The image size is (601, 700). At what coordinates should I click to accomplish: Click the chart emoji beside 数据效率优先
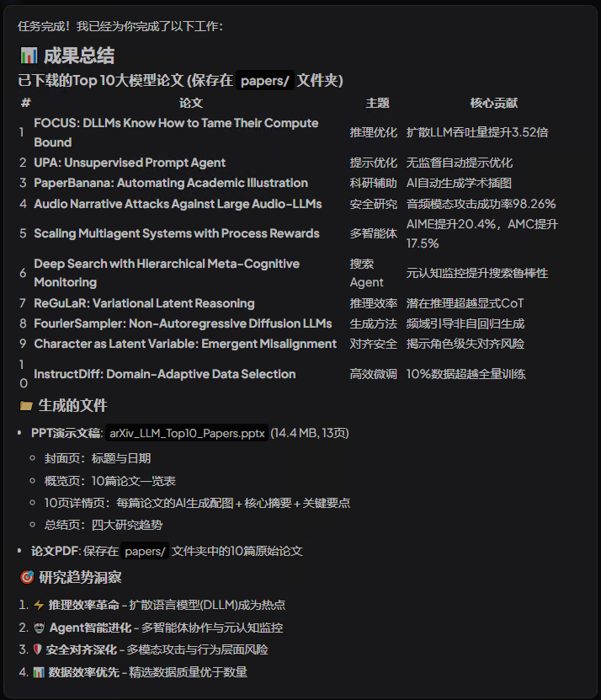point(39,672)
